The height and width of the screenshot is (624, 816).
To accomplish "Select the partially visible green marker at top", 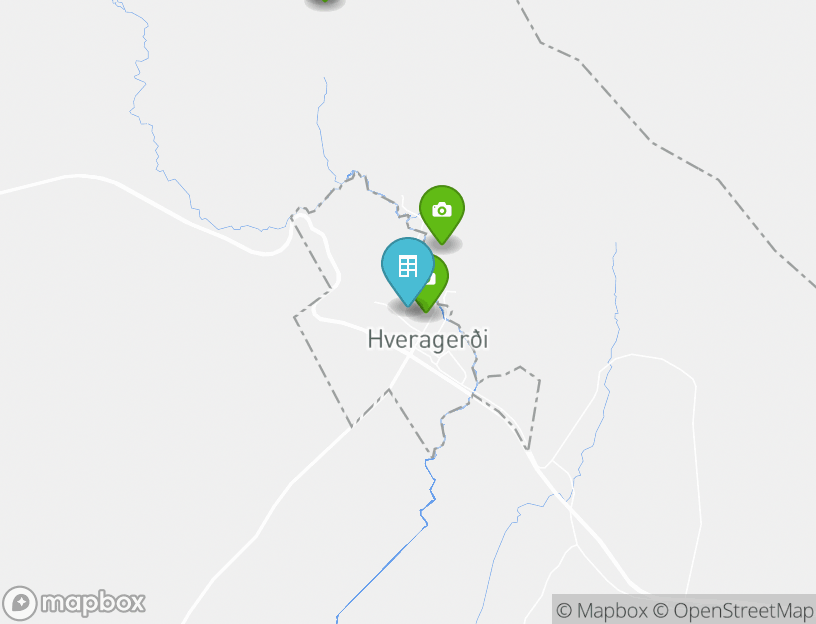I will [x=325, y=3].
